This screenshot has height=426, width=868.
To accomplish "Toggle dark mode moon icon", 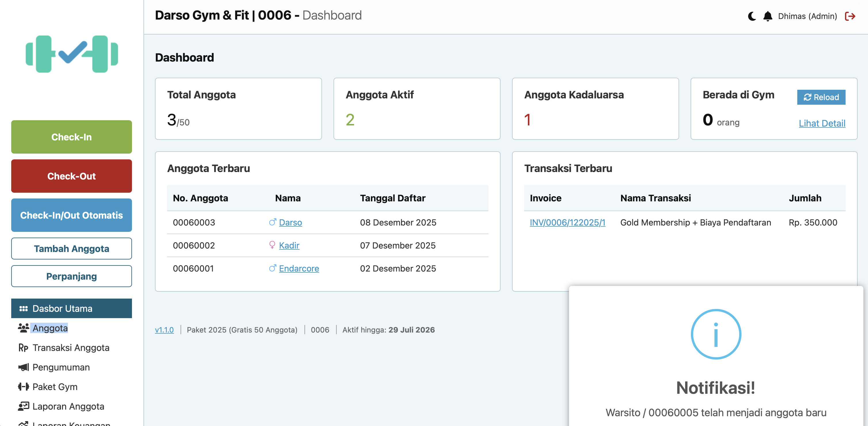I will [x=752, y=16].
